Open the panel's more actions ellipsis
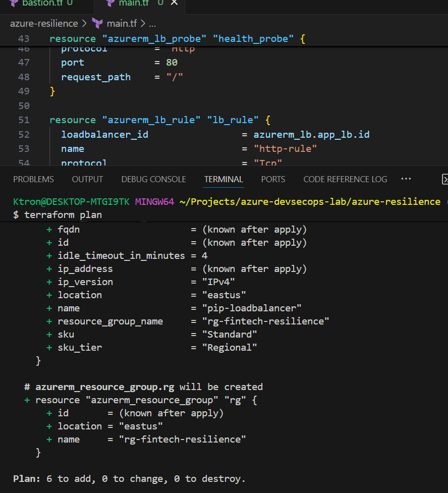Image resolution: width=448 pixels, height=493 pixels. pyautogui.click(x=406, y=179)
